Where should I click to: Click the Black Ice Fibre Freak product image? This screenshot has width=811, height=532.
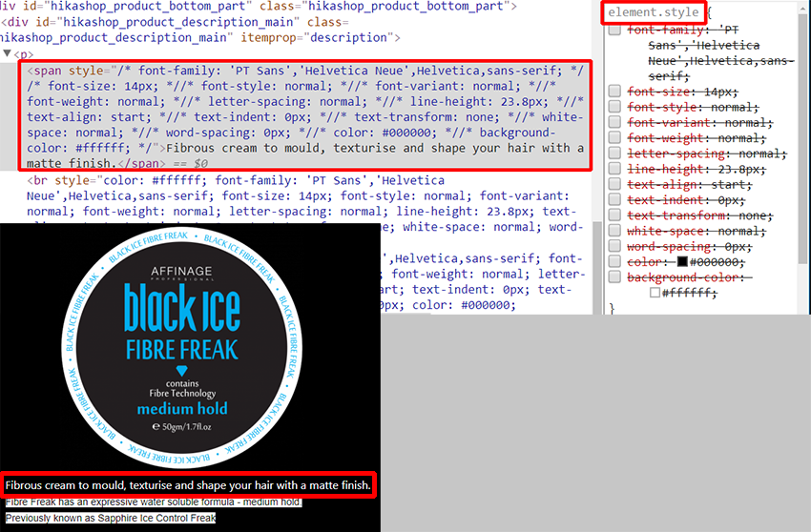point(181,347)
